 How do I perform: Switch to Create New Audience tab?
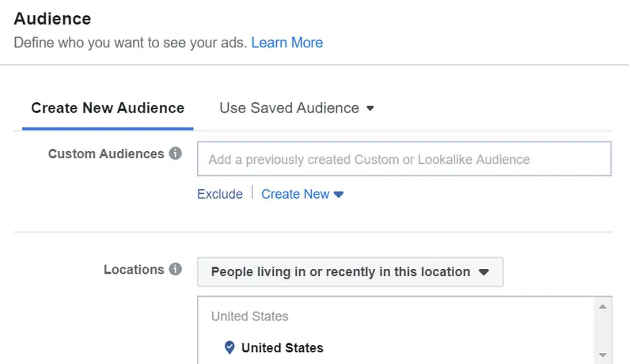pos(108,108)
